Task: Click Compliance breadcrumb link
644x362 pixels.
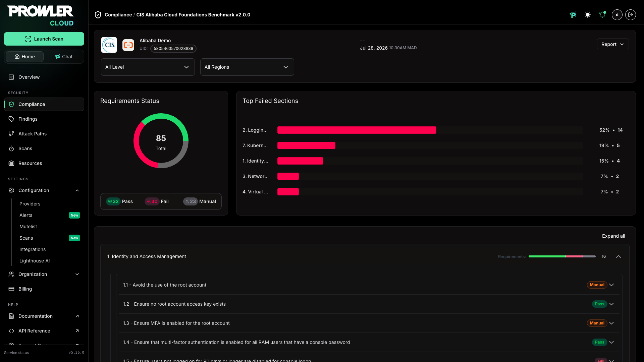Action: tap(118, 15)
